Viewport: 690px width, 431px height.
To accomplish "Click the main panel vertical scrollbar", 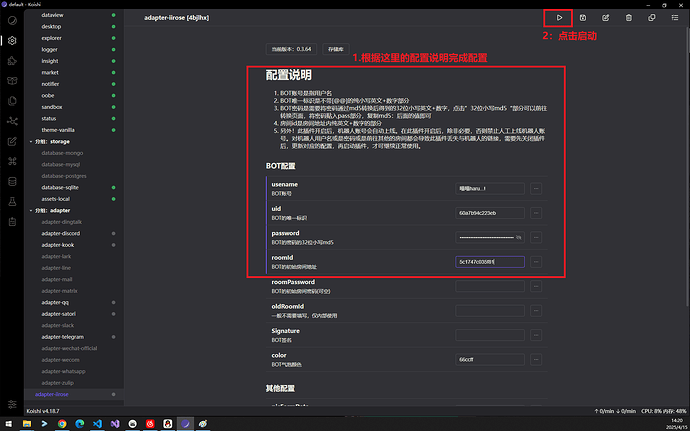I will click(x=688, y=167).
